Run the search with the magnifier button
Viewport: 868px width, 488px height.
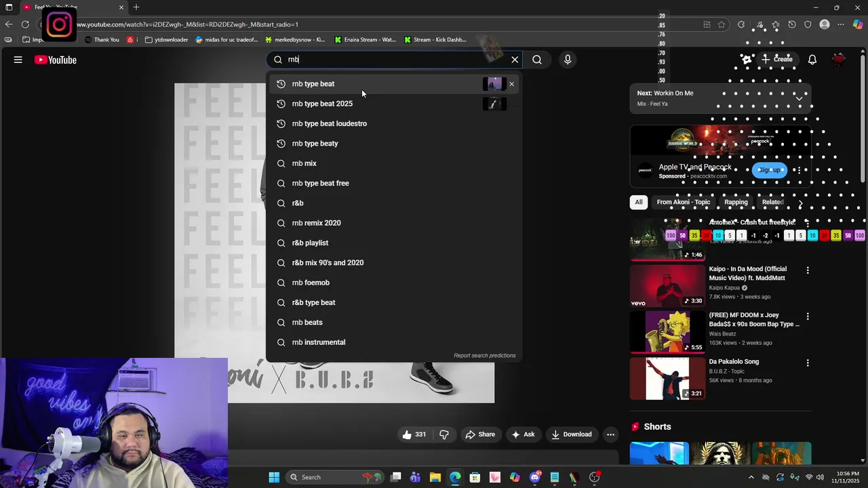click(537, 60)
